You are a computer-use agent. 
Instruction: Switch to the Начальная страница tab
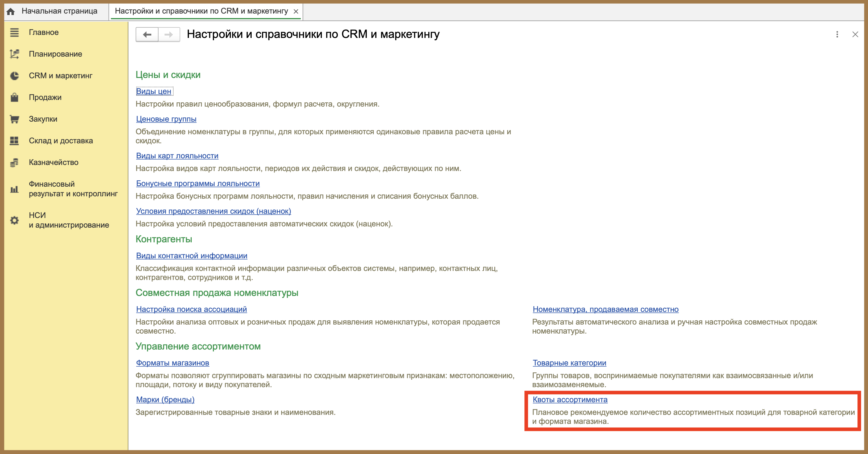[59, 11]
